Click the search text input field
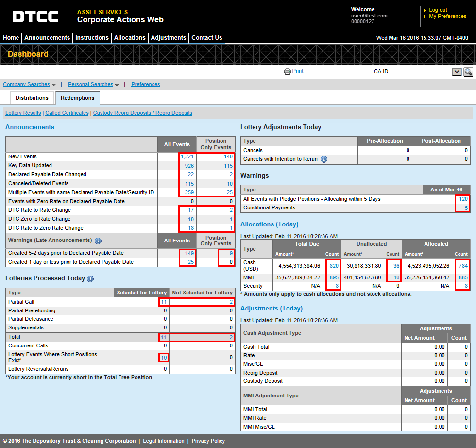The height and width of the screenshot is (448, 476). [x=339, y=72]
